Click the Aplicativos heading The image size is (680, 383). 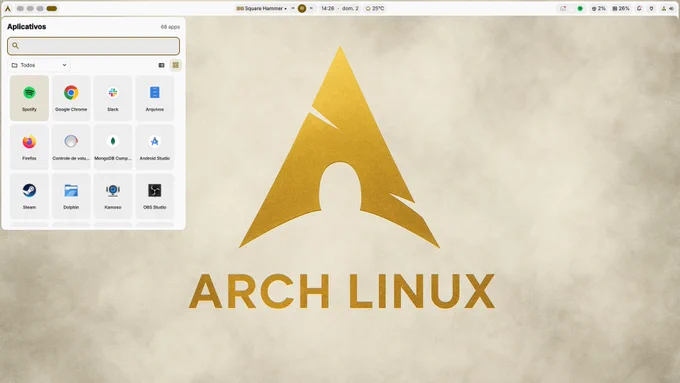point(26,26)
